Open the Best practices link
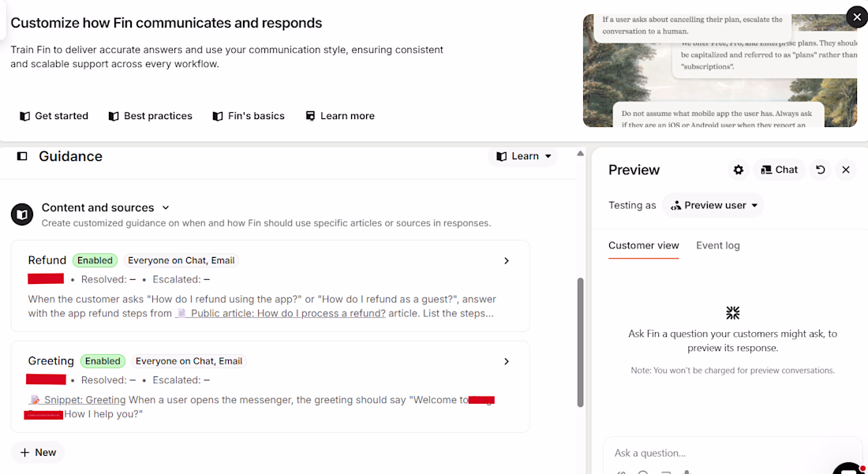868x474 pixels. pos(150,116)
